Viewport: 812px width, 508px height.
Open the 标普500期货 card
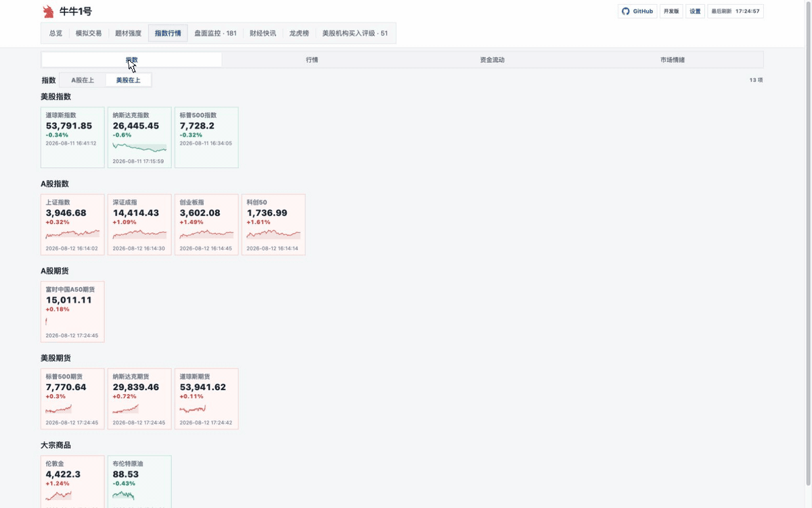click(x=72, y=399)
